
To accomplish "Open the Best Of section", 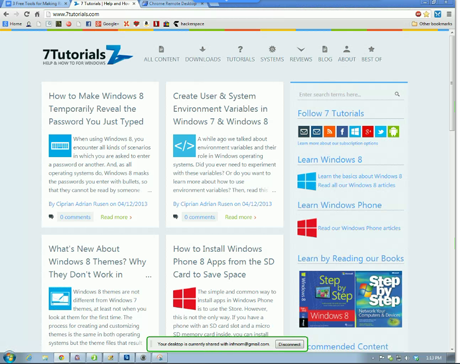I will (x=371, y=54).
